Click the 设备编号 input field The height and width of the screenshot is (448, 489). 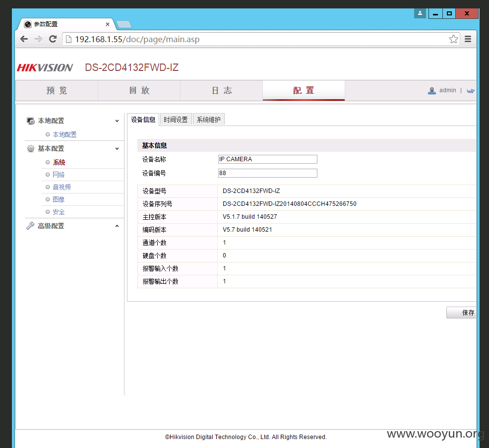(x=268, y=173)
